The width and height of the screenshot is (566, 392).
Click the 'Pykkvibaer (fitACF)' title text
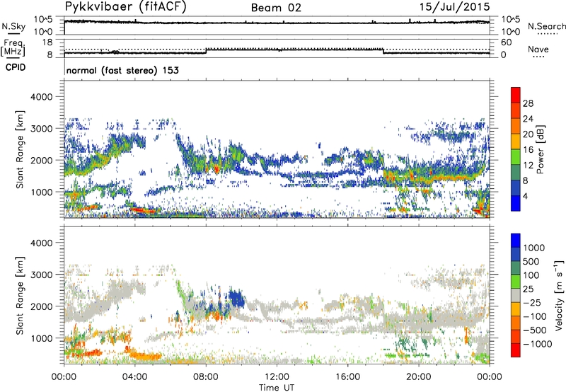(126, 7)
